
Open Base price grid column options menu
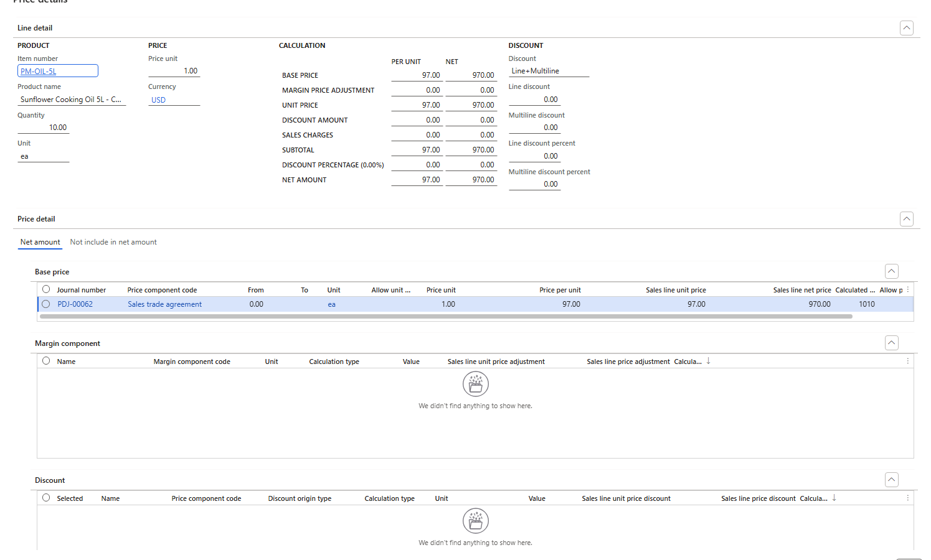[907, 290]
